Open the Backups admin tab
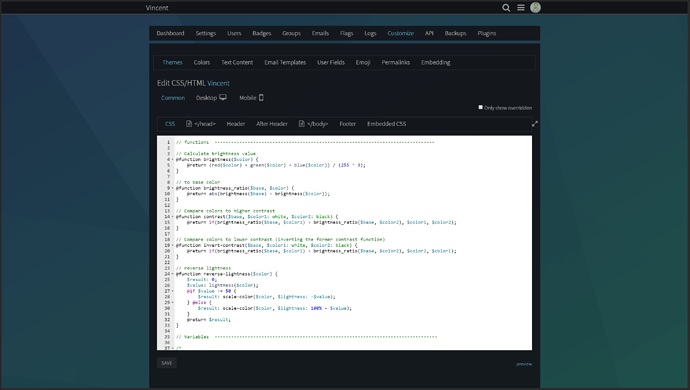 coord(455,33)
